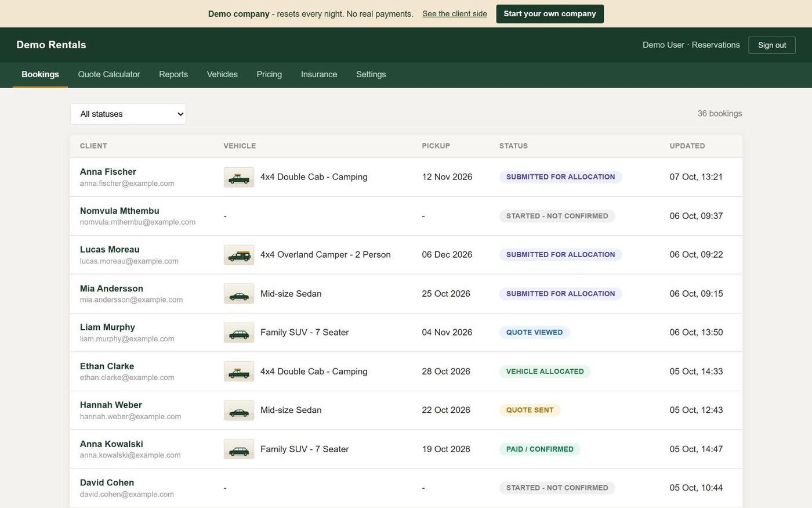Click the Ethan Clarke client name
Viewport: 812px width, 508px height.
[107, 366]
